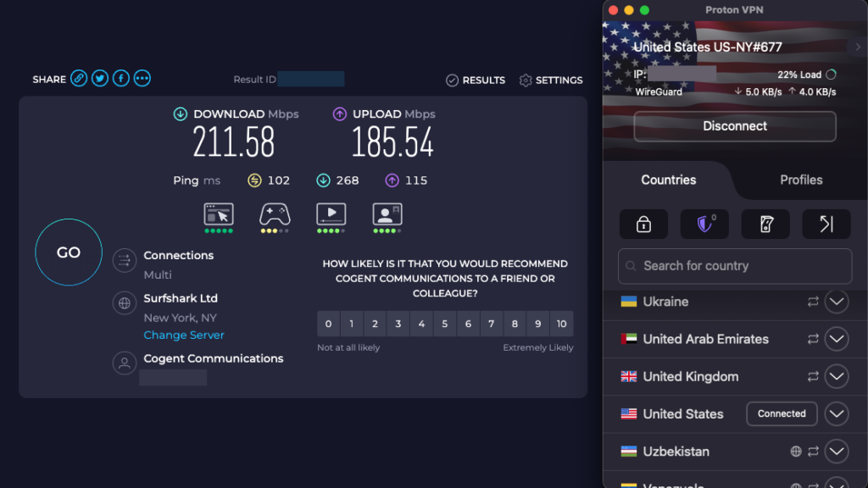This screenshot has height=488, width=868.
Task: Expand United States server list
Action: [837, 413]
